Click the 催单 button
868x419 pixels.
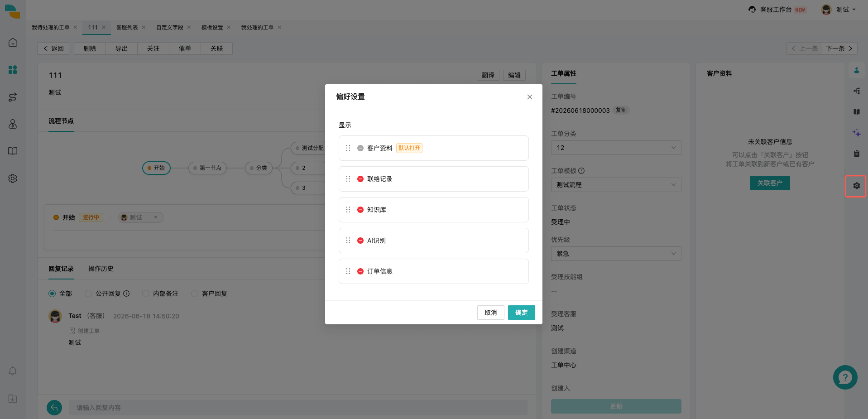[185, 48]
